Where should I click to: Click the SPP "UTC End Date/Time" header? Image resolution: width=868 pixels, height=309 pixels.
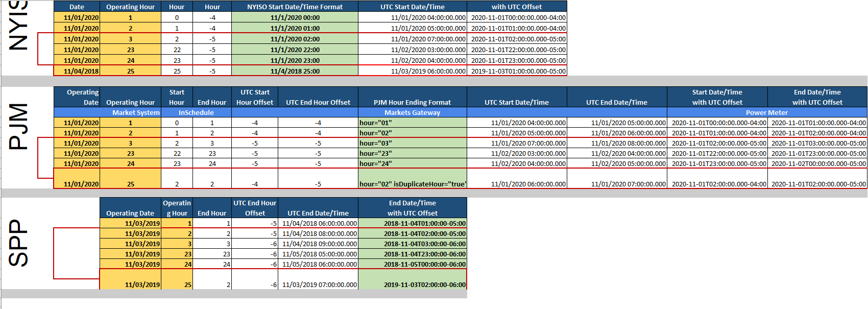click(318, 208)
